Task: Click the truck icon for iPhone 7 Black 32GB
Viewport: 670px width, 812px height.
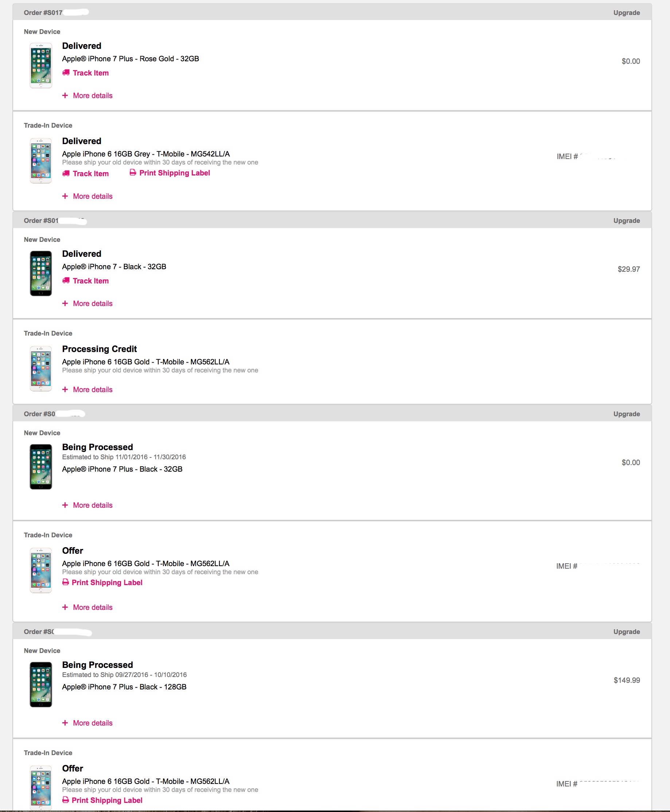Action: [66, 281]
